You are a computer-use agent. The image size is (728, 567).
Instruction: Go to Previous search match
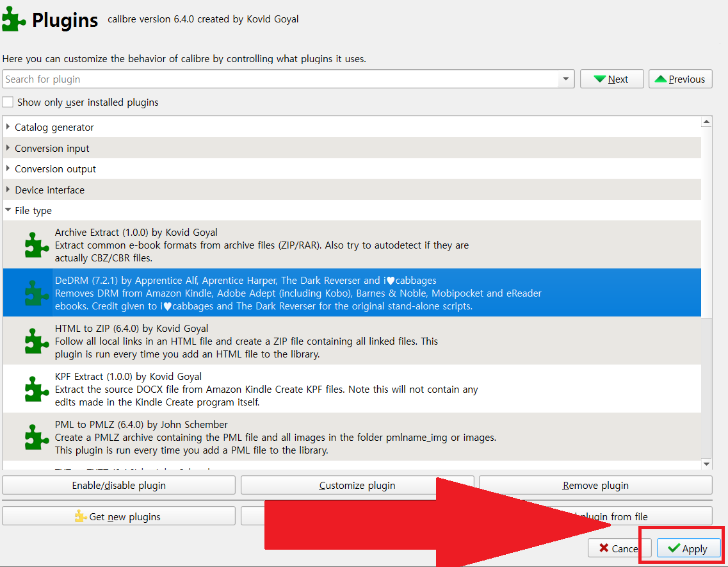point(680,79)
